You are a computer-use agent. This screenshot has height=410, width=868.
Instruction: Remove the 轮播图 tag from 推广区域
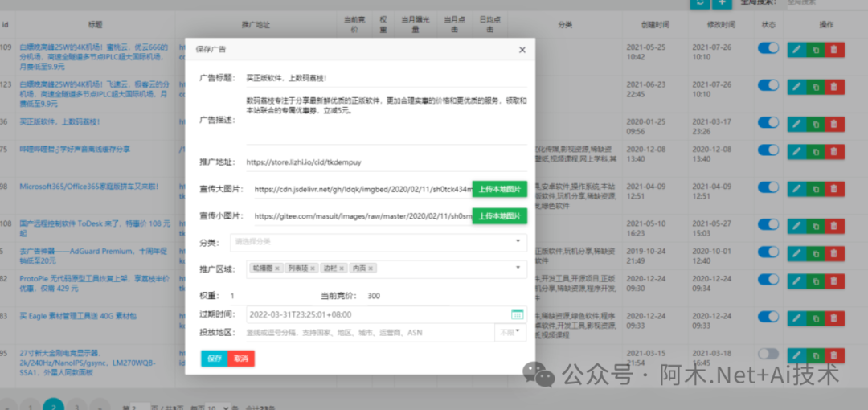point(277,269)
